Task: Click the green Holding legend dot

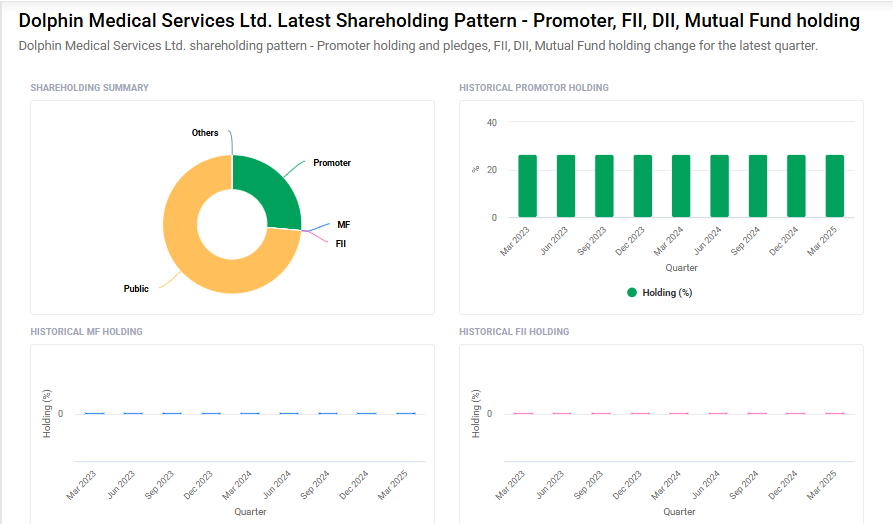Action: [632, 293]
